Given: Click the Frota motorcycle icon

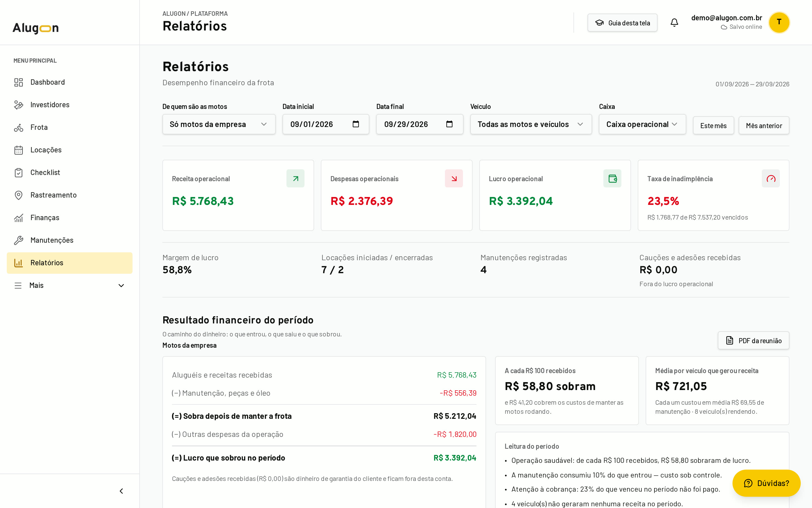Looking at the screenshot, I should point(18,127).
